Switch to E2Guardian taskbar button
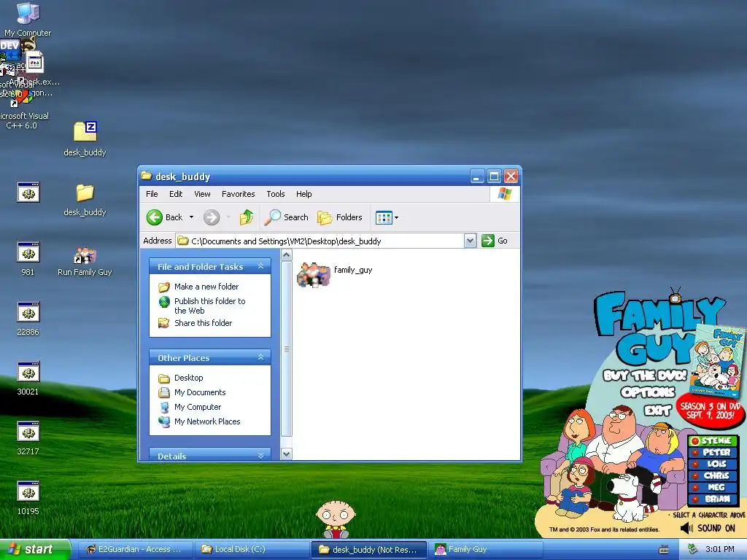 click(x=134, y=550)
